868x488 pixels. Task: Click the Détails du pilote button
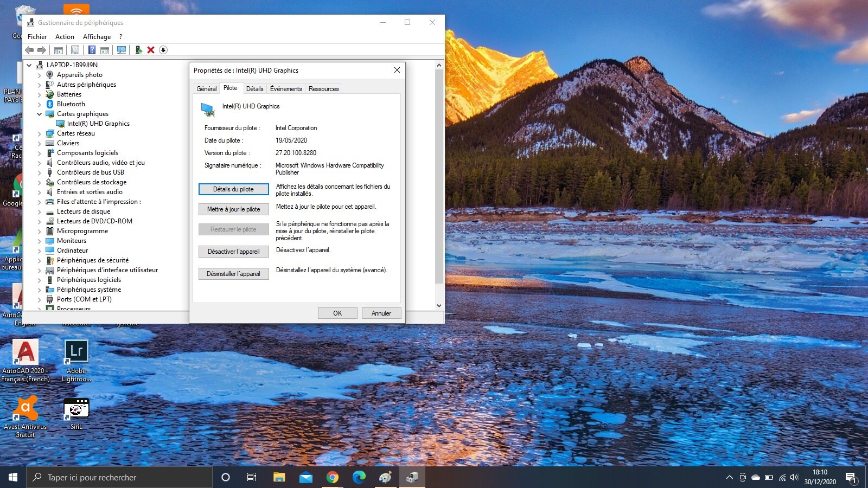coord(233,189)
